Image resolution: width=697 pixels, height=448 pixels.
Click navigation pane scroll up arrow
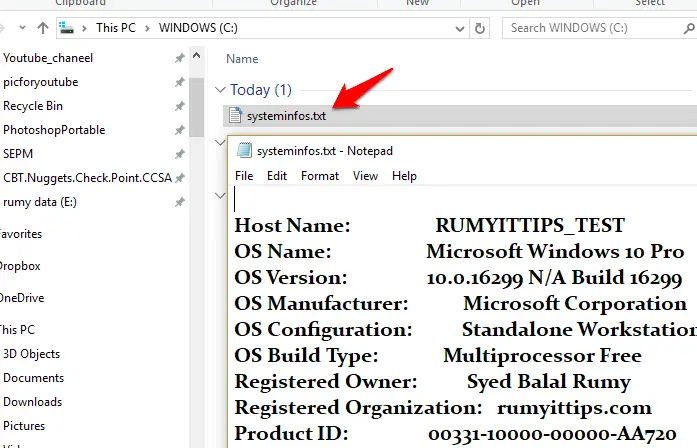click(196, 56)
